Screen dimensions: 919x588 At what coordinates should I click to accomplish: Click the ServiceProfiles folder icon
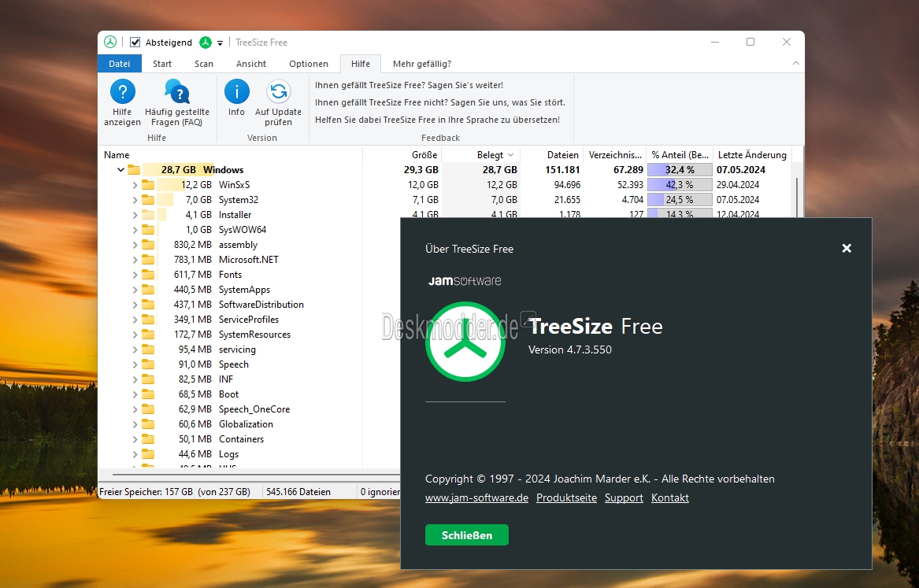tap(148, 319)
